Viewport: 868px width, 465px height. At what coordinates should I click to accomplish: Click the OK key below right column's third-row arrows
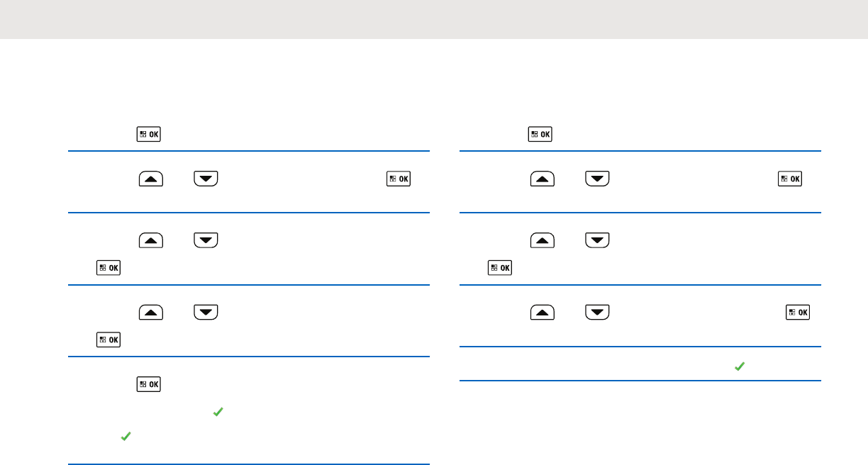click(501, 268)
